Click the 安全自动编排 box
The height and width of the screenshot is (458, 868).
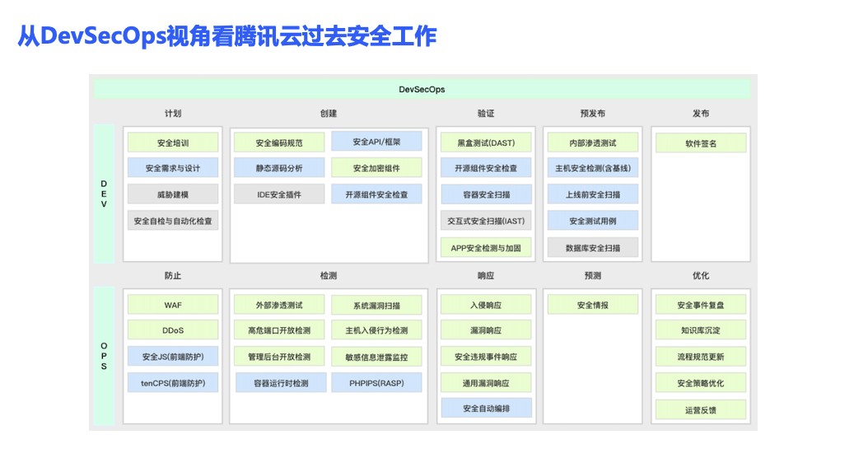coord(486,409)
